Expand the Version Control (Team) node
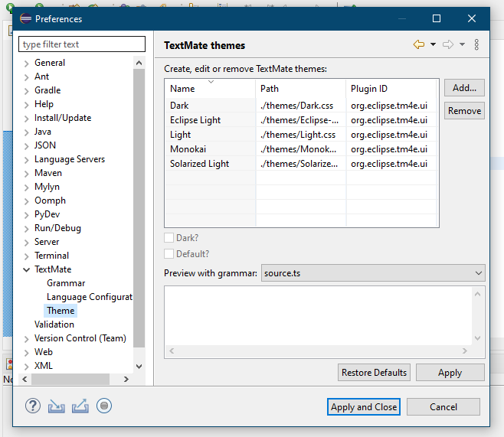504x437 pixels. (x=27, y=339)
